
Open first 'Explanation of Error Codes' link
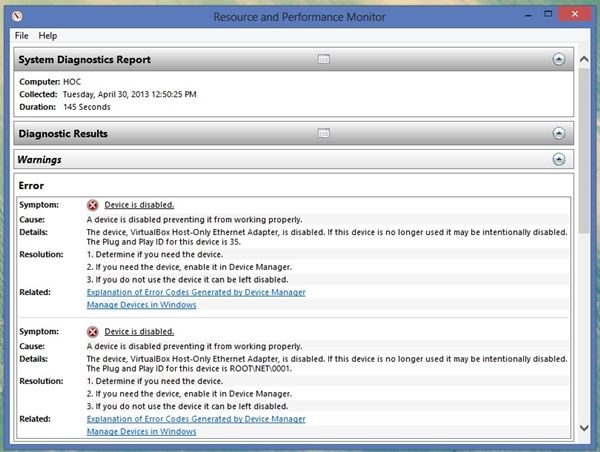pos(196,292)
